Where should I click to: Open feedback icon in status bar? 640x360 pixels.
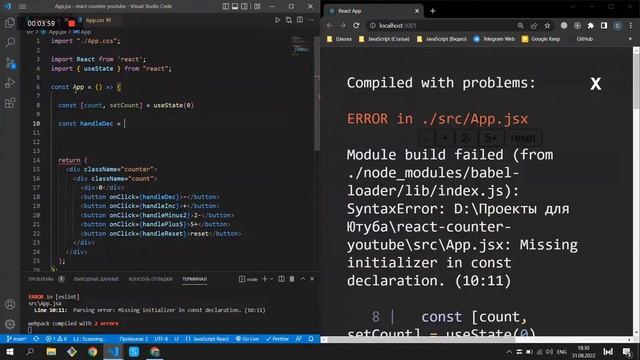pyautogui.click(x=299, y=339)
